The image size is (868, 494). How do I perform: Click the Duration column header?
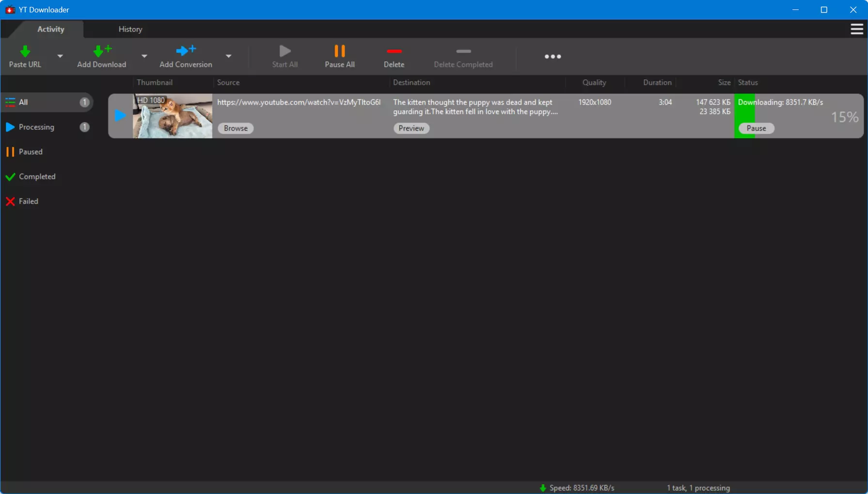pos(657,82)
